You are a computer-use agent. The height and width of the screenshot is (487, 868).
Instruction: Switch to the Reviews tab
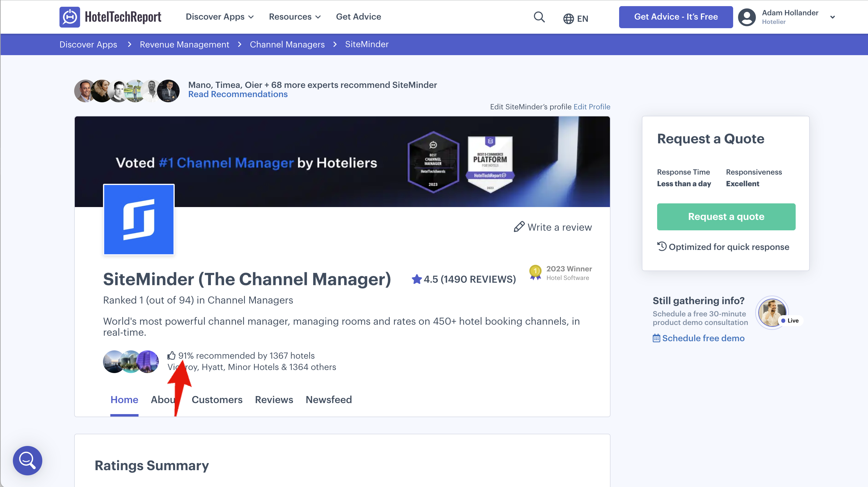tap(274, 399)
